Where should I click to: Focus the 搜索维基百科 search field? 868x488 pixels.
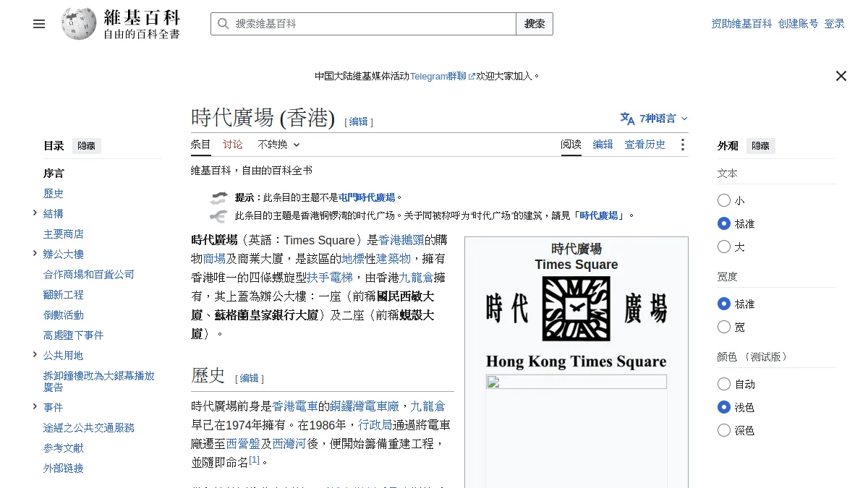click(x=363, y=24)
